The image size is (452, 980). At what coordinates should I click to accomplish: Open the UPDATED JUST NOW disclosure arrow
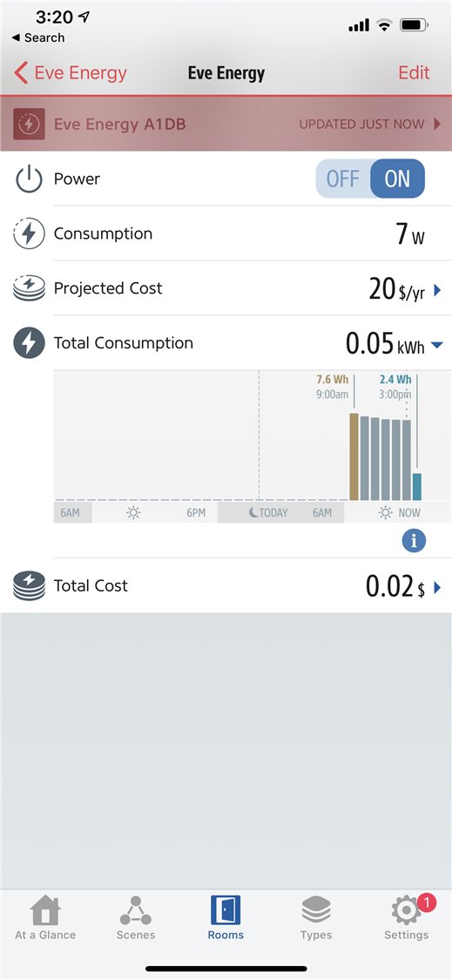(x=437, y=124)
